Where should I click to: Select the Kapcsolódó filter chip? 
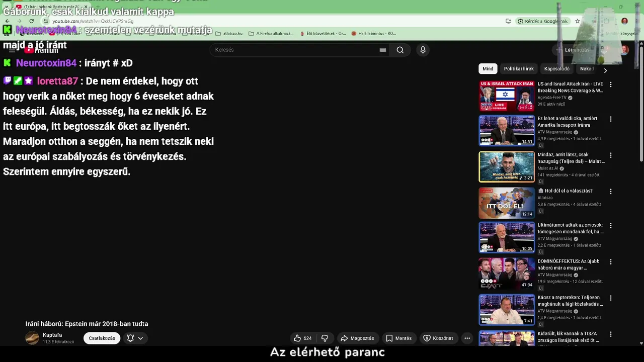[556, 69]
